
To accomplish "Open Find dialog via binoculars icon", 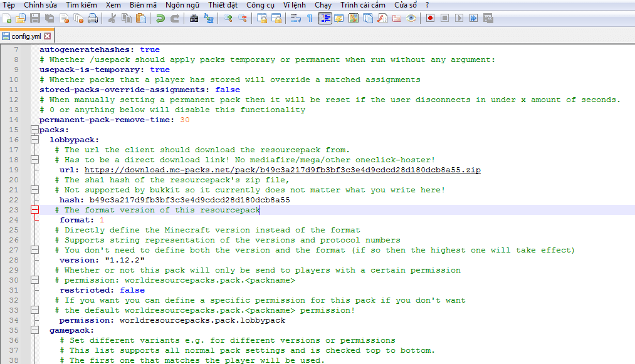I will coord(194,19).
